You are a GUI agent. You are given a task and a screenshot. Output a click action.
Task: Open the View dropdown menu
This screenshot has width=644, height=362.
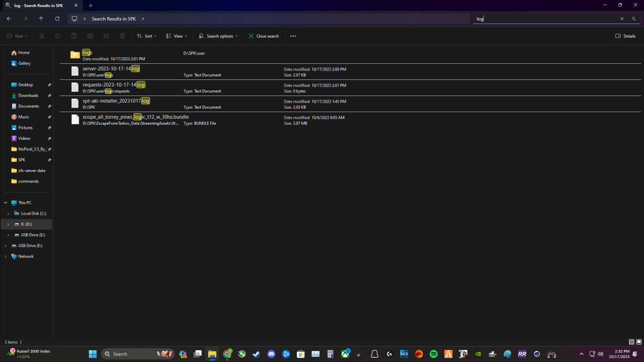click(x=177, y=36)
